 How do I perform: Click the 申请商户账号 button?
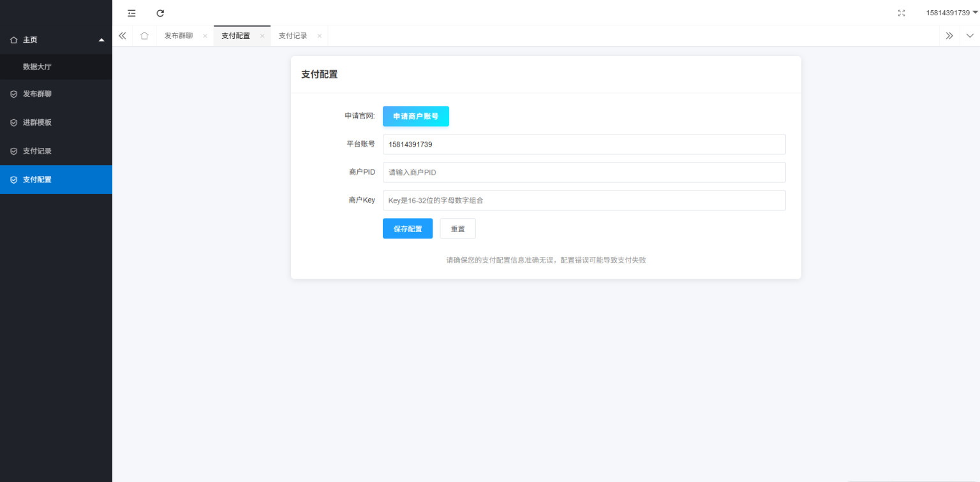click(415, 116)
